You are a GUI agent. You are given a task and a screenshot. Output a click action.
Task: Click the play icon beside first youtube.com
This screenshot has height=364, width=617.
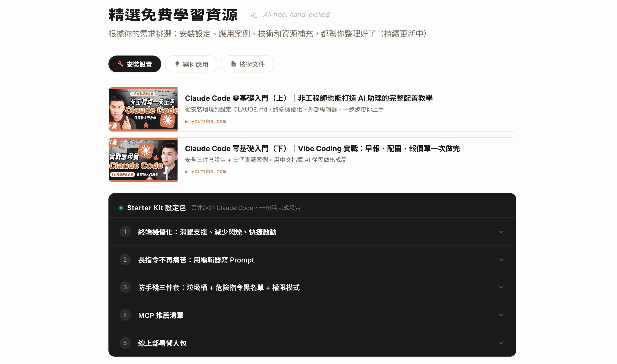pos(187,122)
